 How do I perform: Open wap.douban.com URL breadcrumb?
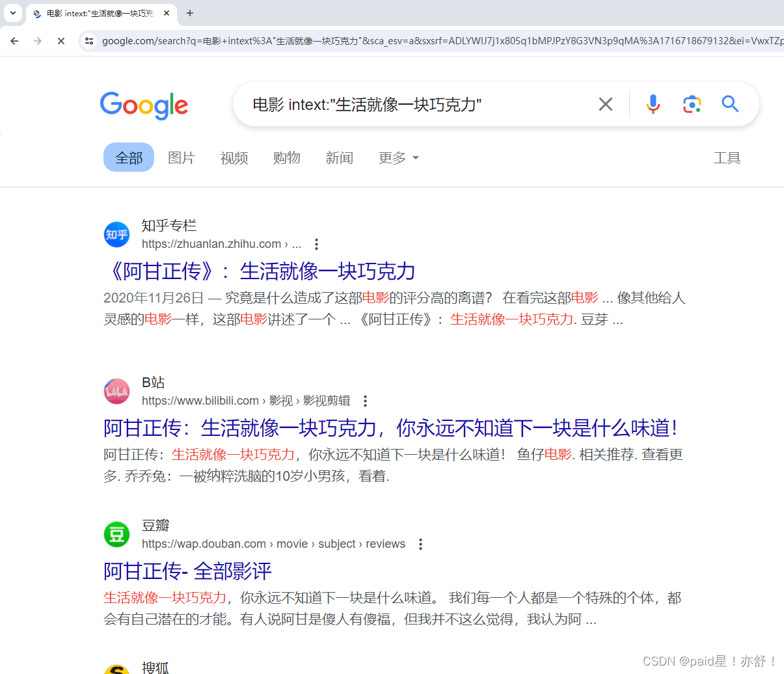(x=273, y=544)
